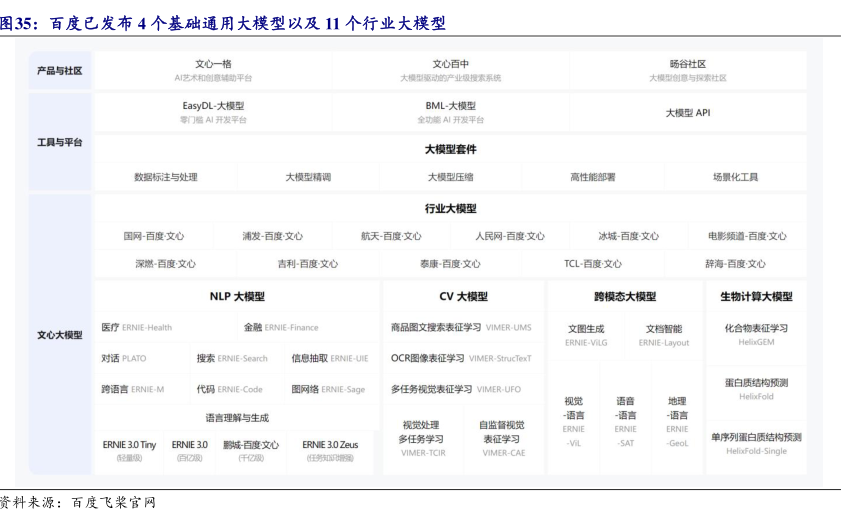Click the 文心大模型 row label
The image size is (856, 512).
click(x=60, y=335)
